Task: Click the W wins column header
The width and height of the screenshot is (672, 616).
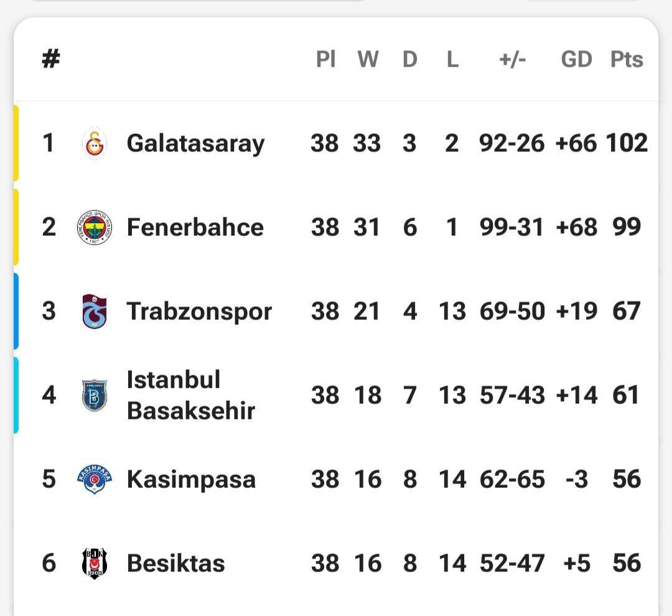Action: [x=368, y=60]
